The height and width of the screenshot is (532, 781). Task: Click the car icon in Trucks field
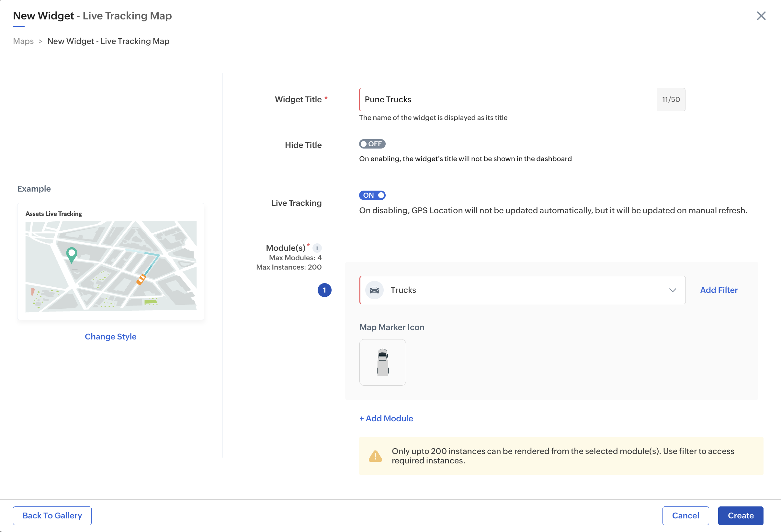(374, 290)
